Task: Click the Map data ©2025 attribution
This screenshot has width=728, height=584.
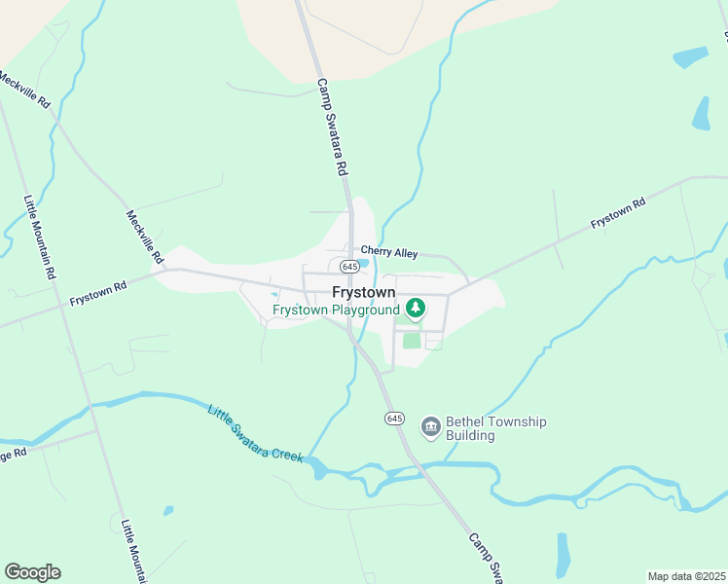Action: 687,576
